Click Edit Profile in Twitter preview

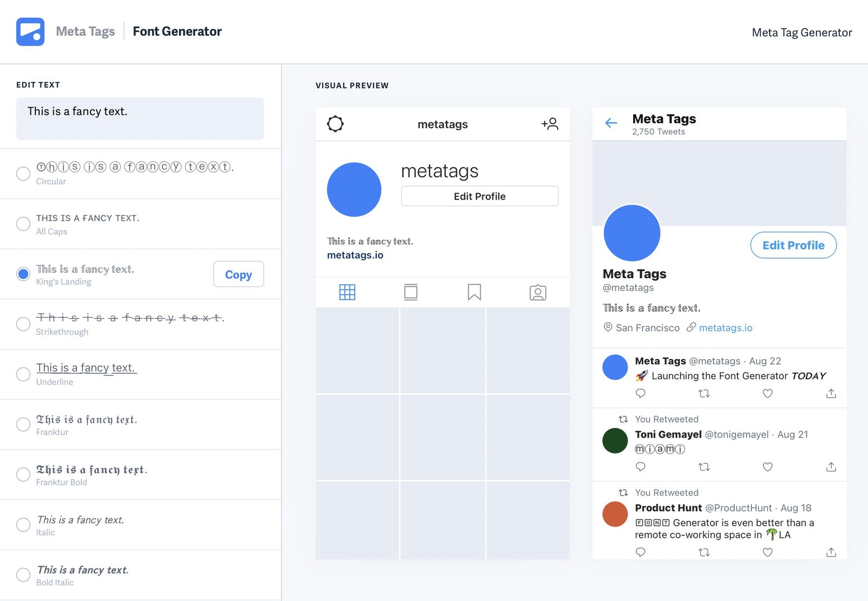pos(794,245)
